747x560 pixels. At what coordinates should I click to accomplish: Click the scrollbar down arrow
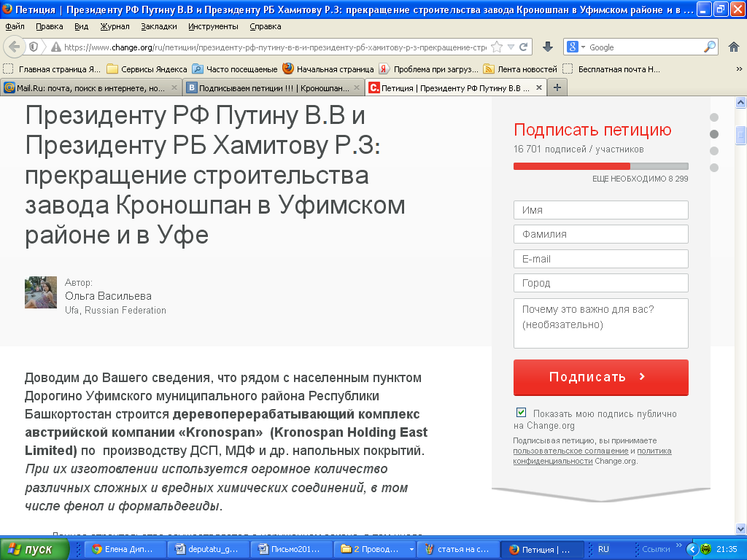pyautogui.click(x=740, y=529)
